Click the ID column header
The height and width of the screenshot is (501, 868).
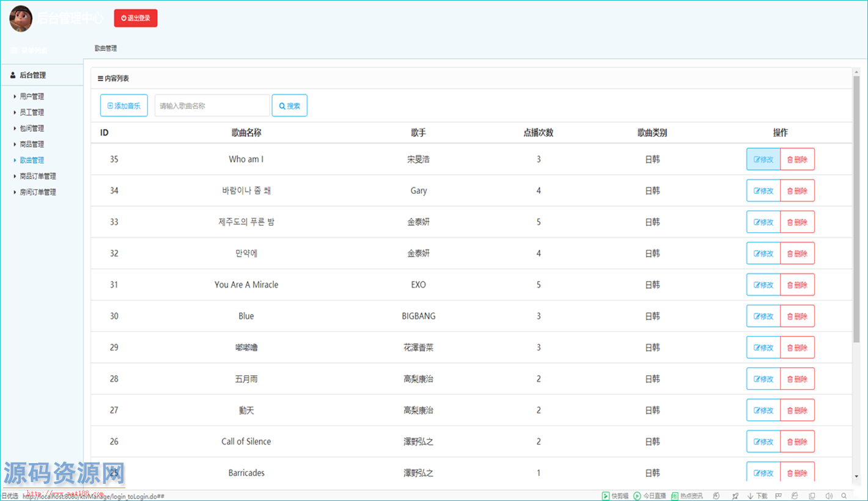[105, 133]
